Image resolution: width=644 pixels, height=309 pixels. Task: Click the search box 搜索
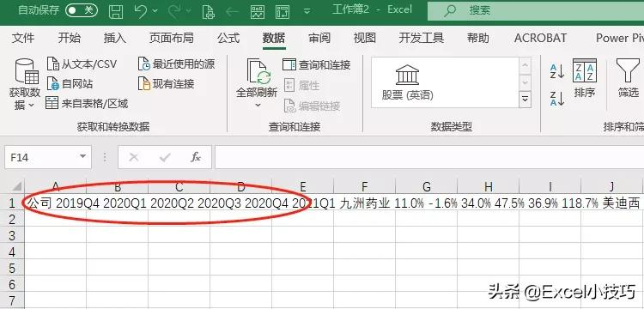point(536,10)
